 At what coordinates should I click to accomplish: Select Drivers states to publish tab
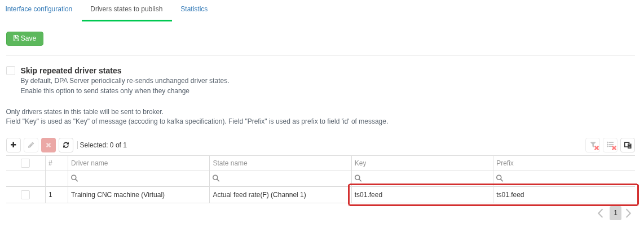[x=126, y=9]
